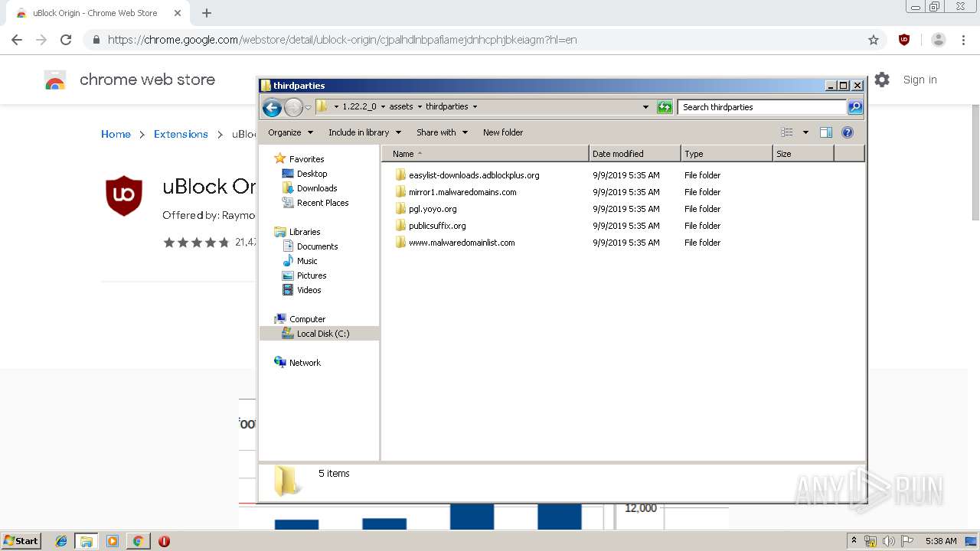
Task: Open Chrome's three-dot menu
Action: tap(963, 40)
